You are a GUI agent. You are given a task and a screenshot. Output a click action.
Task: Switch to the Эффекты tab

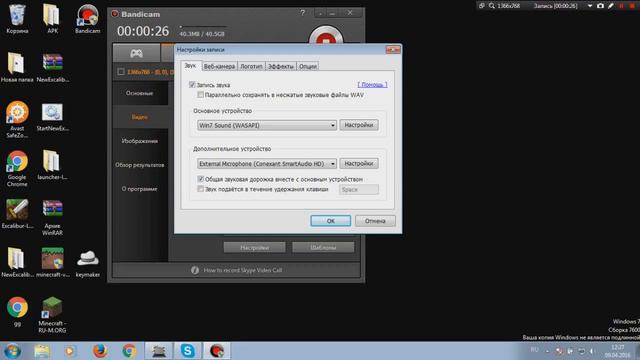click(280, 66)
